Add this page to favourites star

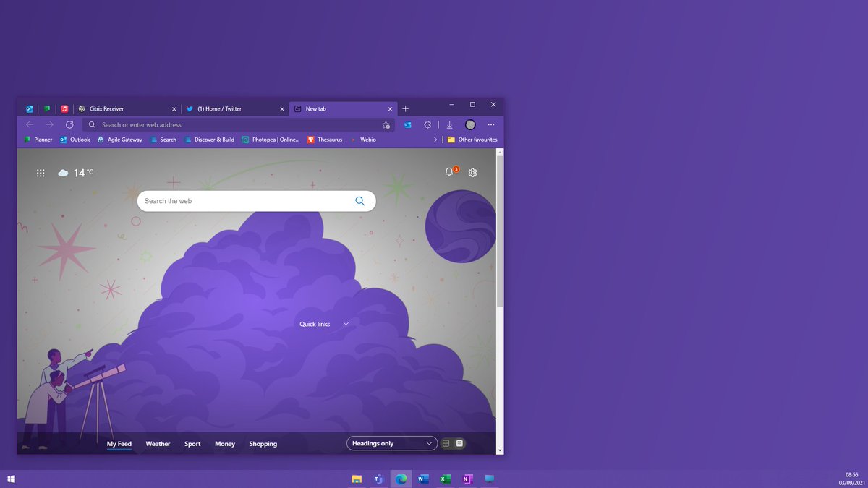(x=386, y=125)
